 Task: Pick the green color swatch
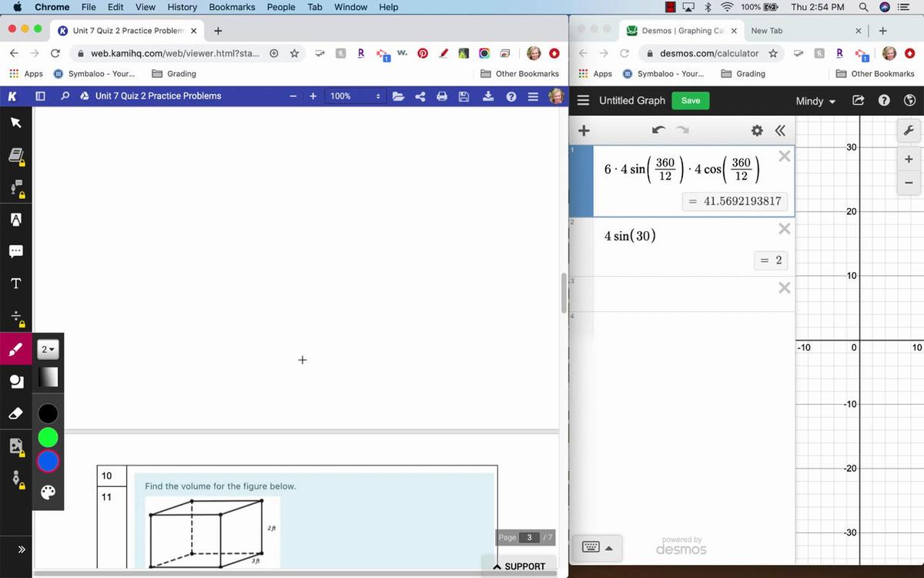click(48, 438)
